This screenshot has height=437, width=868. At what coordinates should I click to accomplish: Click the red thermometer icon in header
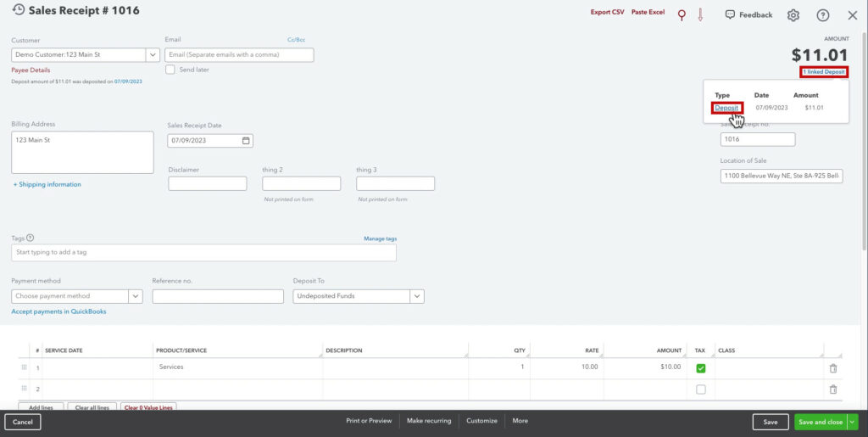click(x=700, y=14)
